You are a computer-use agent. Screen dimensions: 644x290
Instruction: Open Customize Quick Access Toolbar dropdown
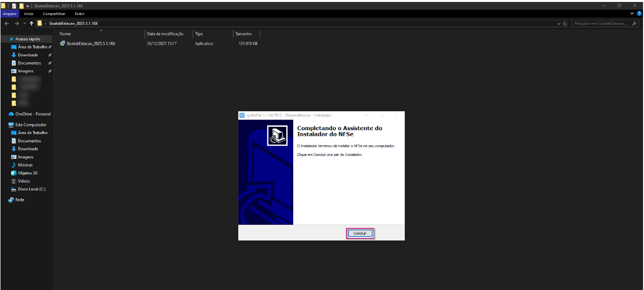pos(28,5)
